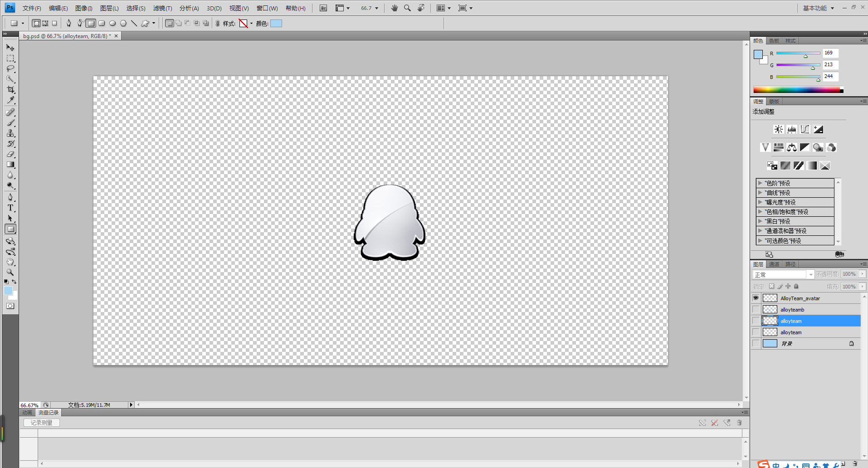The width and height of the screenshot is (868, 468).
Task: Click the red channel value field
Action: tap(830, 53)
